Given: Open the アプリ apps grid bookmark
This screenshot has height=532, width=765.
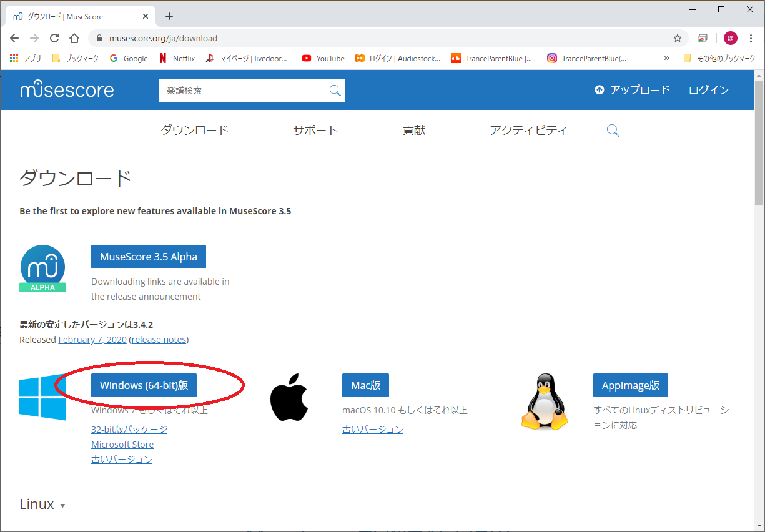Looking at the screenshot, I should [x=26, y=58].
